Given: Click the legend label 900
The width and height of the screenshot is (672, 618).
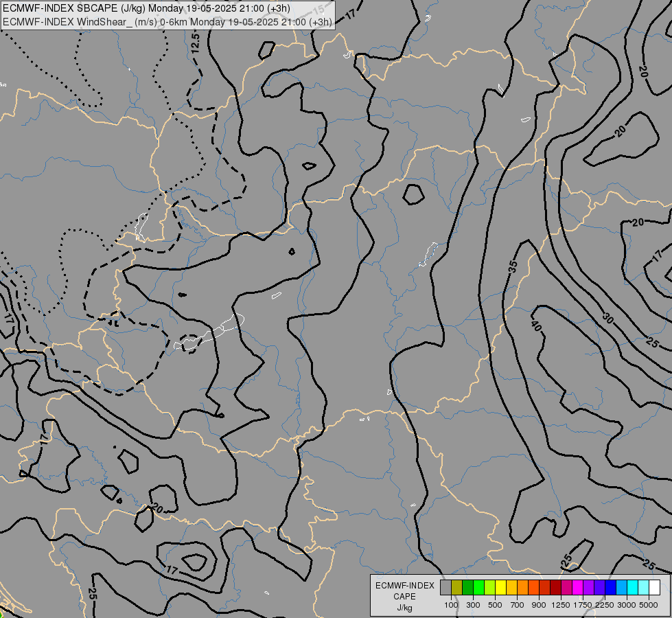Looking at the screenshot, I should pyautogui.click(x=539, y=605).
